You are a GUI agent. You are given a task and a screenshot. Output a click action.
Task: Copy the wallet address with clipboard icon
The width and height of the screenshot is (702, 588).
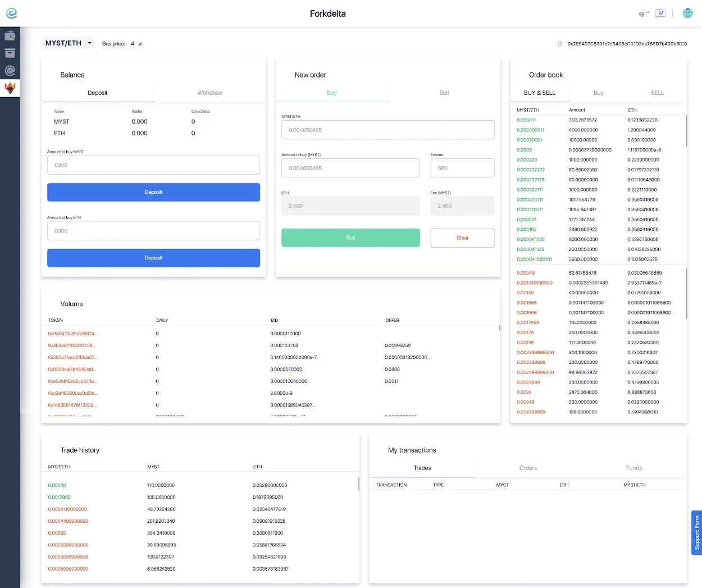pyautogui.click(x=559, y=44)
